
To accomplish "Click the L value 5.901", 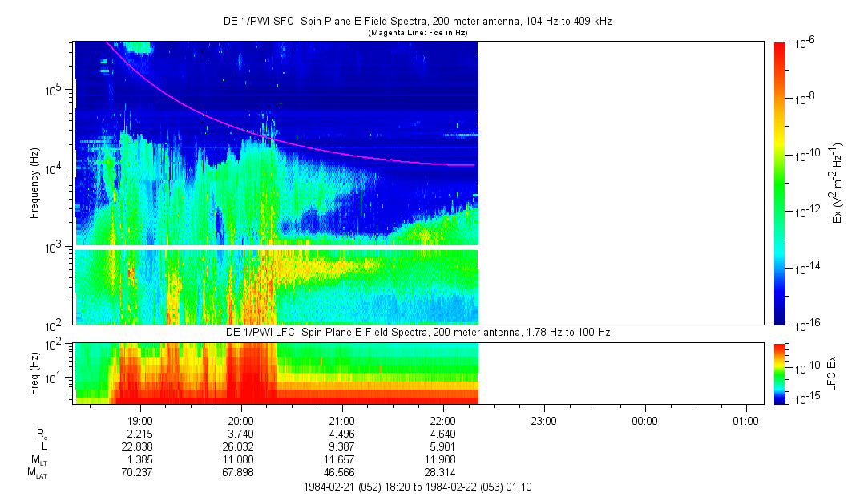I will [x=442, y=447].
